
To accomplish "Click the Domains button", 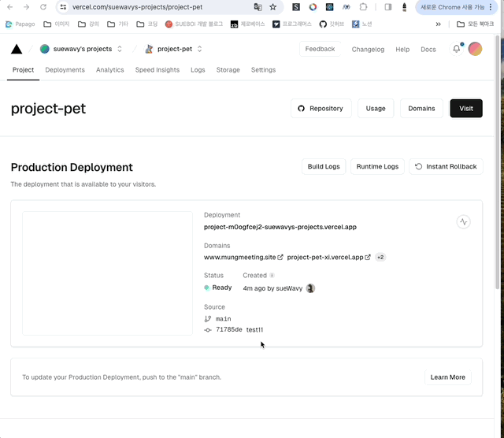I will [421, 109].
